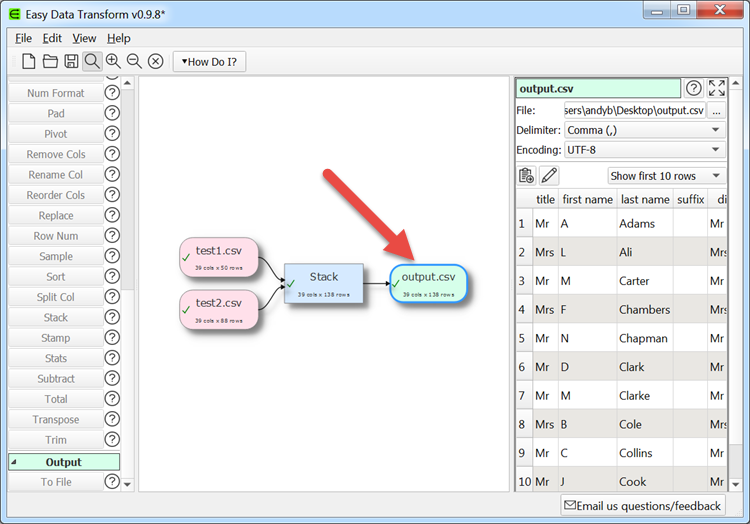Click the Open folder toolbar icon

(50, 61)
